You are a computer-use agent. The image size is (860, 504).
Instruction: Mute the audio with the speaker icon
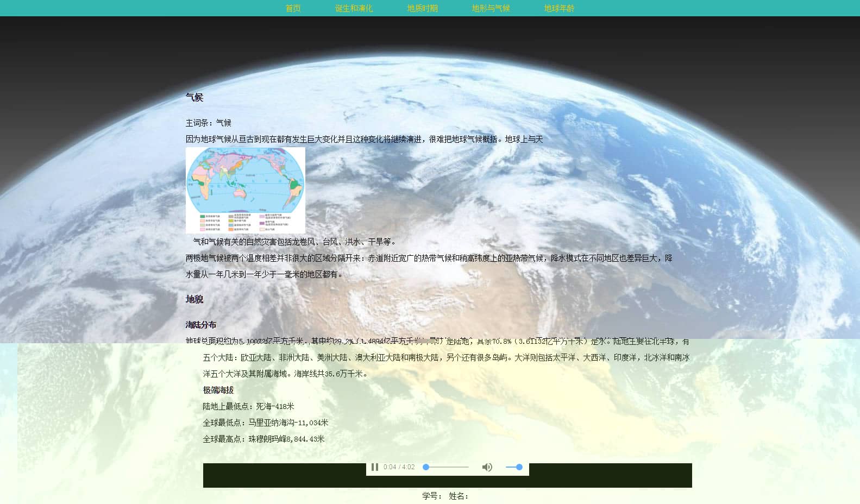pyautogui.click(x=487, y=467)
